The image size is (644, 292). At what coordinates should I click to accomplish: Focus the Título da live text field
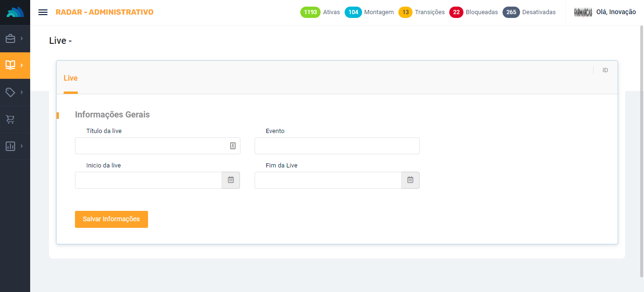pyautogui.click(x=151, y=146)
